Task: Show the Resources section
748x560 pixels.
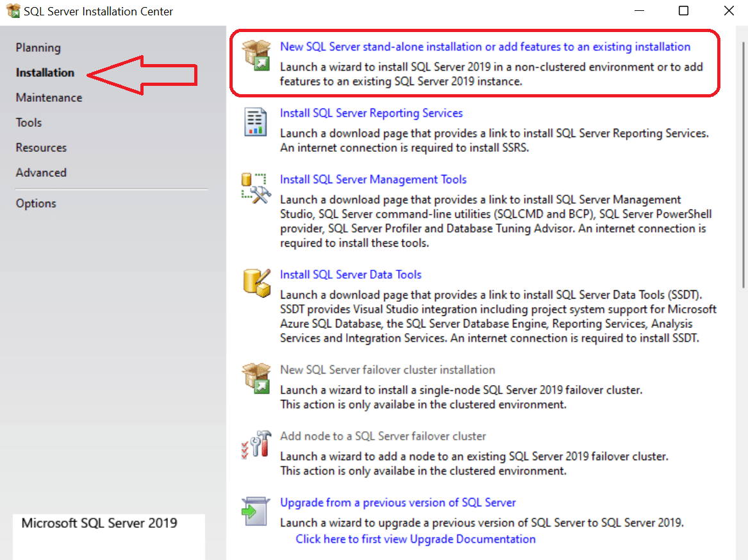Action: coord(41,148)
